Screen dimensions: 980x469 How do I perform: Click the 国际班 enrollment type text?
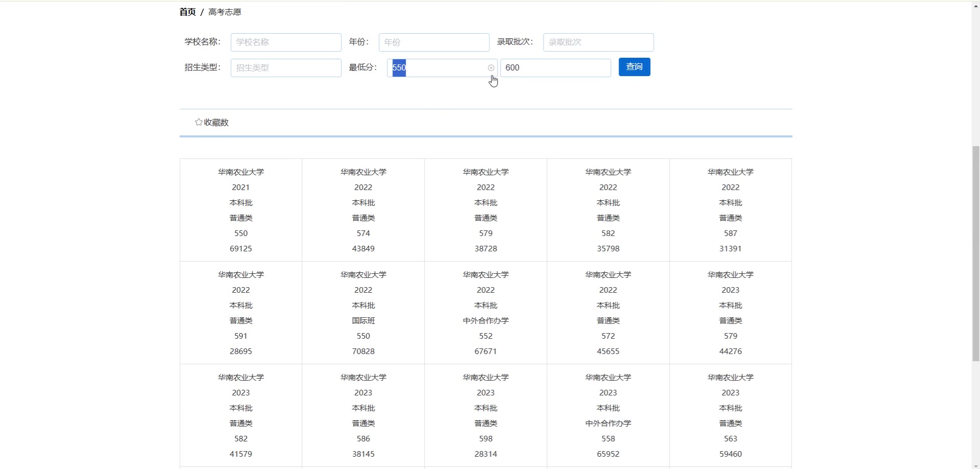point(363,321)
